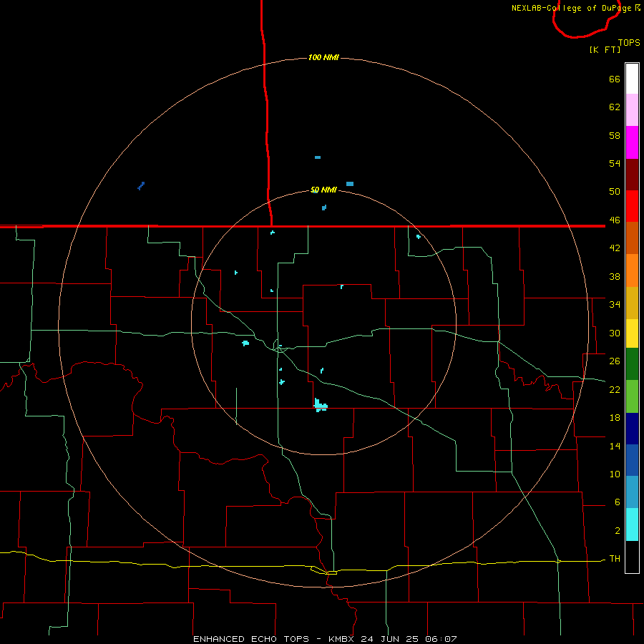This screenshot has height=644, width=644.
Task: Click the 10 value in the legend scale
Action: (x=615, y=474)
